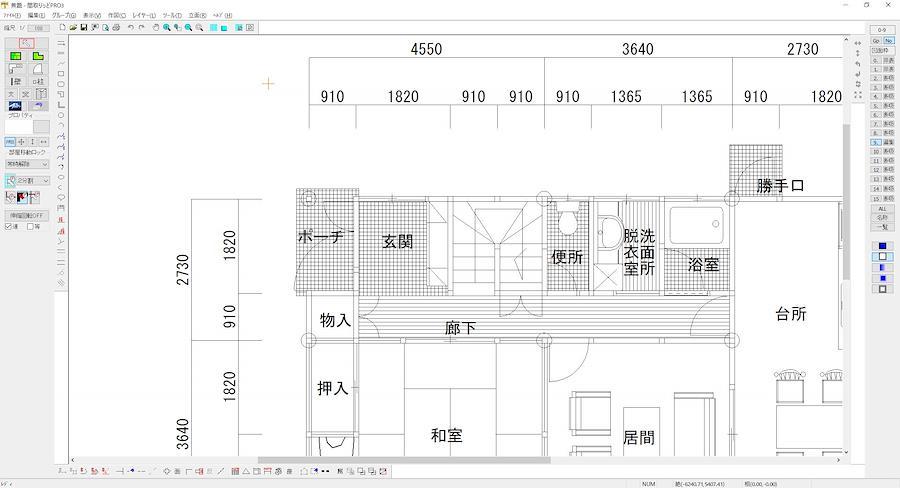
Task: Click the four-corner fit icon right of canvas
Action: click(858, 95)
